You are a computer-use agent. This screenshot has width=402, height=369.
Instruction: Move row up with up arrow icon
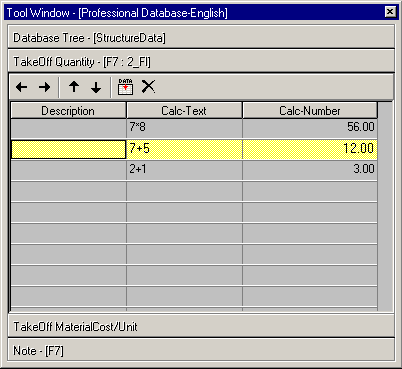click(74, 87)
